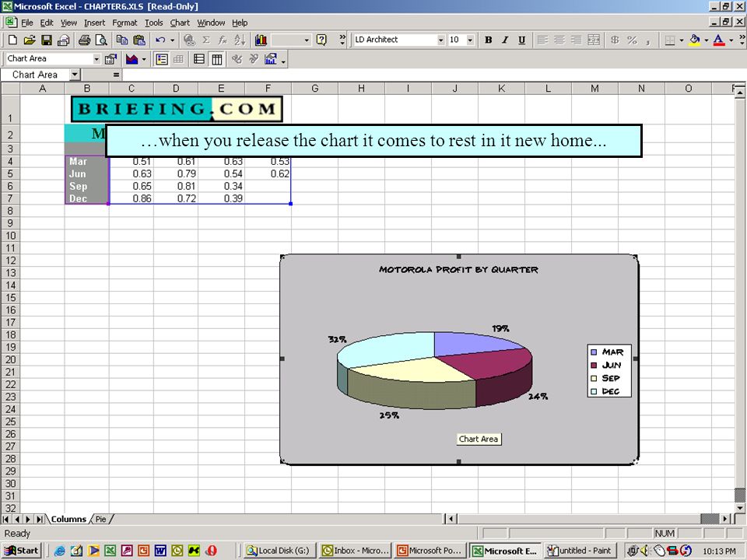
Task: Switch to the Pie sheet tab
Action: point(100,519)
